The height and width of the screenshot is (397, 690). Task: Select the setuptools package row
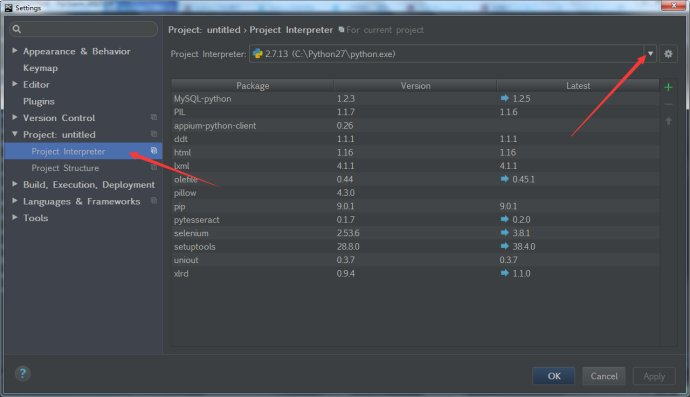[x=415, y=246]
